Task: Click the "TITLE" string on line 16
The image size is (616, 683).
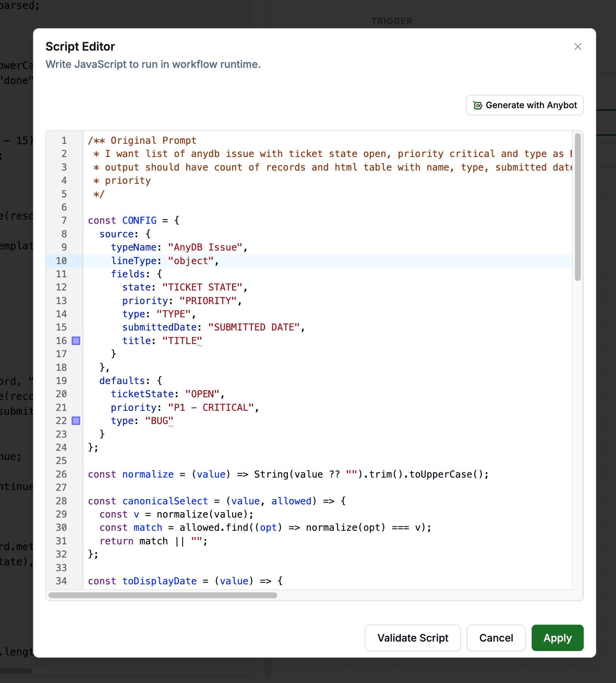Action: coord(182,341)
